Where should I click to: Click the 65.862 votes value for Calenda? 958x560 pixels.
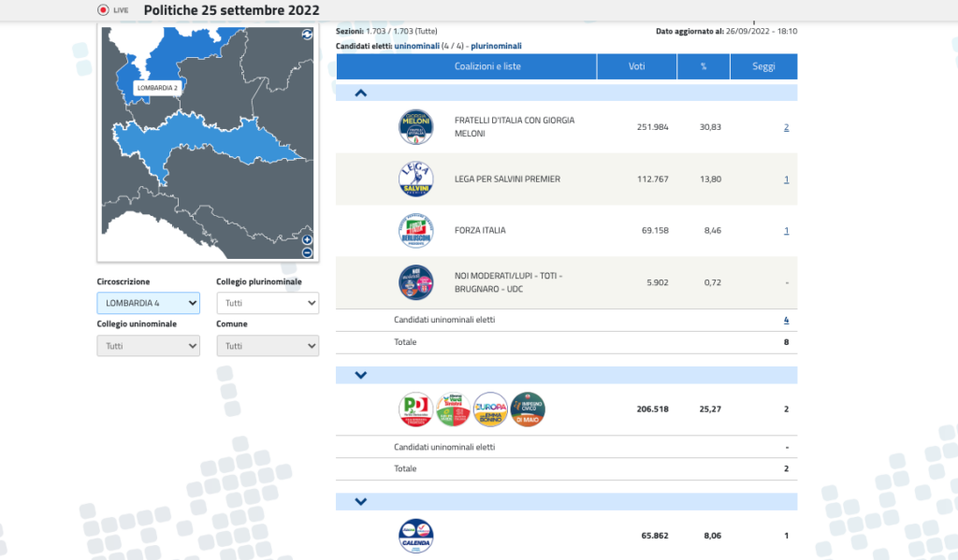tap(655, 536)
